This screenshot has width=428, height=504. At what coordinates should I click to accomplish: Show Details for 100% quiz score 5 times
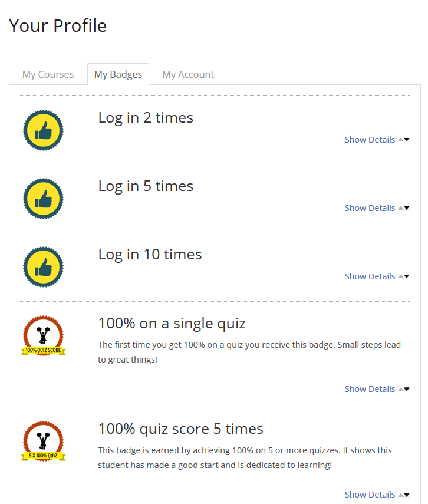click(x=370, y=495)
